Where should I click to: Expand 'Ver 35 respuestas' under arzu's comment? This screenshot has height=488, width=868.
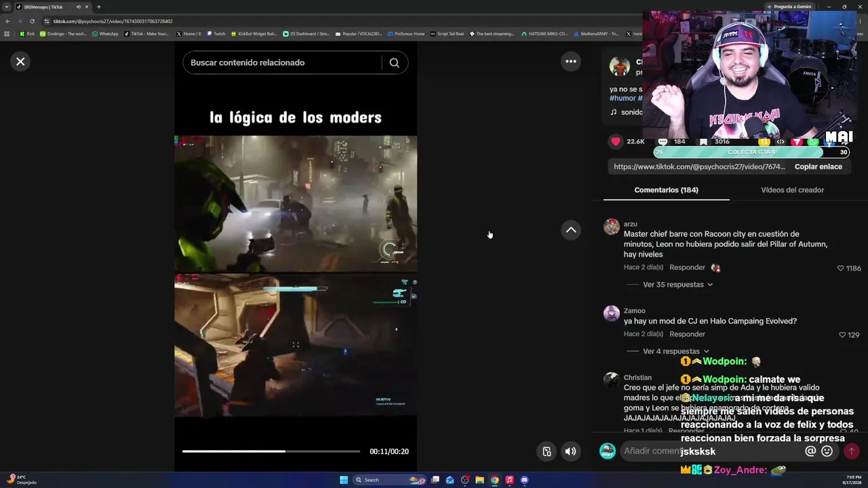(x=677, y=285)
